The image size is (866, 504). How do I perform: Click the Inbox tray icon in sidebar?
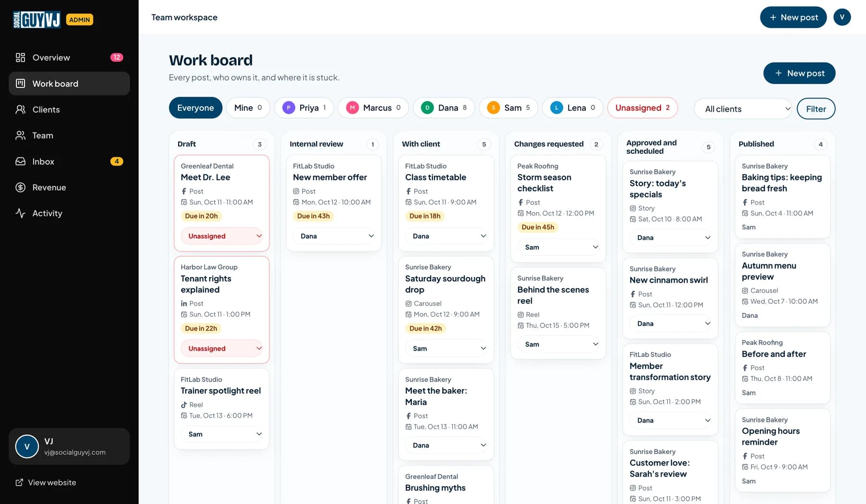pos(20,162)
